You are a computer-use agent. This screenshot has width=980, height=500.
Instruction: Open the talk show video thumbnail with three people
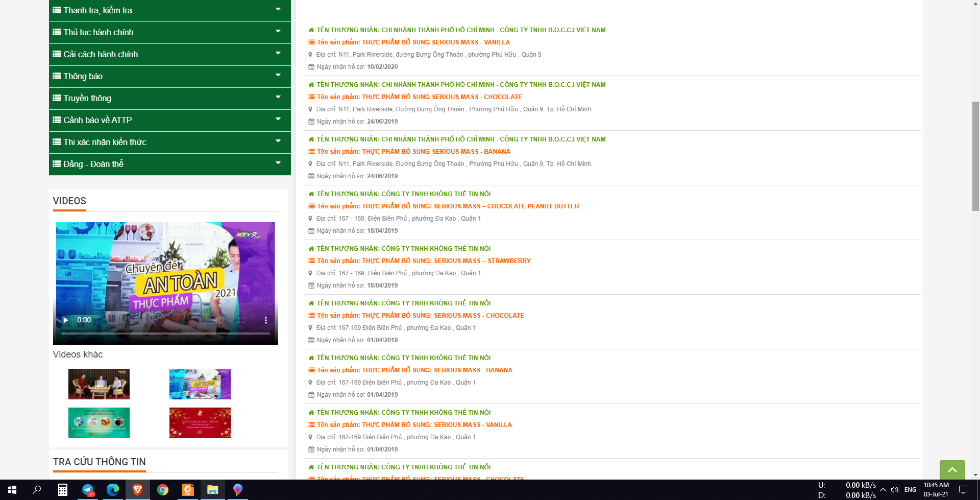click(99, 384)
